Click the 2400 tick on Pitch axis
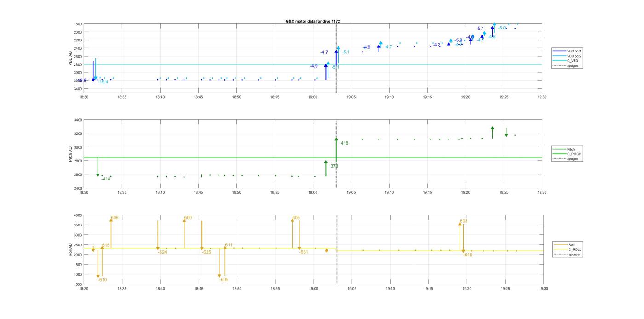 tap(78, 188)
